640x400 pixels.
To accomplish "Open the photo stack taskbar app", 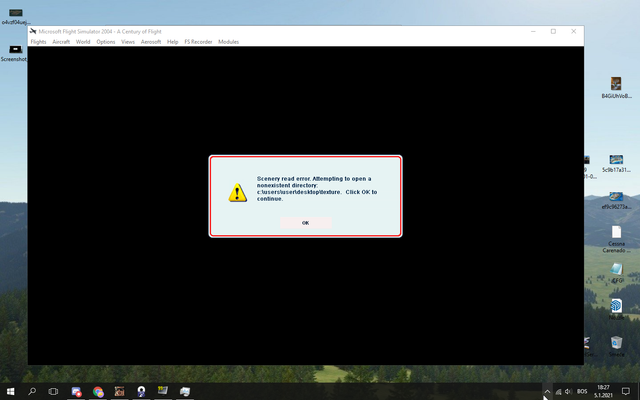I will pyautogui.click(x=185, y=392).
